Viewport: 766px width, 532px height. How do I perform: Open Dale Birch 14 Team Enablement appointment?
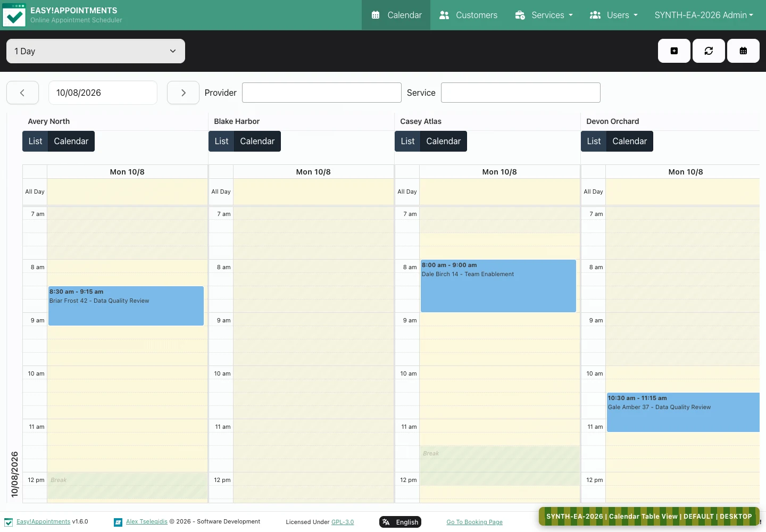click(x=498, y=286)
